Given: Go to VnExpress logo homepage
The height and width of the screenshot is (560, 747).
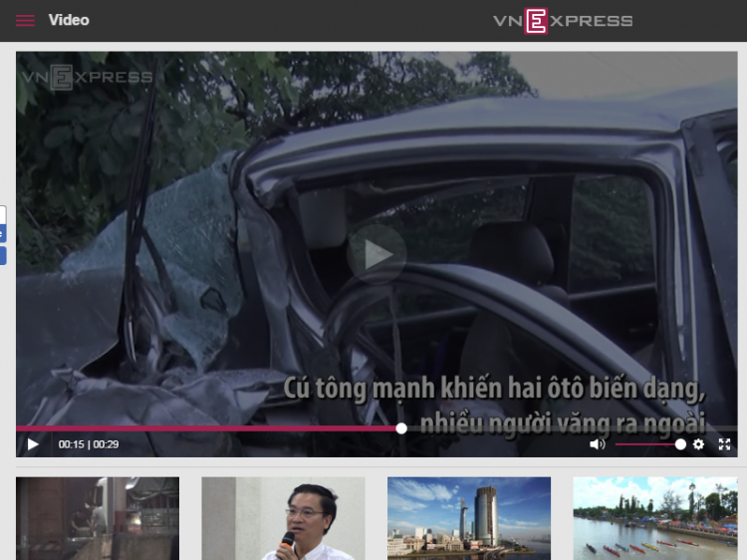Looking at the screenshot, I should pyautogui.click(x=563, y=21).
